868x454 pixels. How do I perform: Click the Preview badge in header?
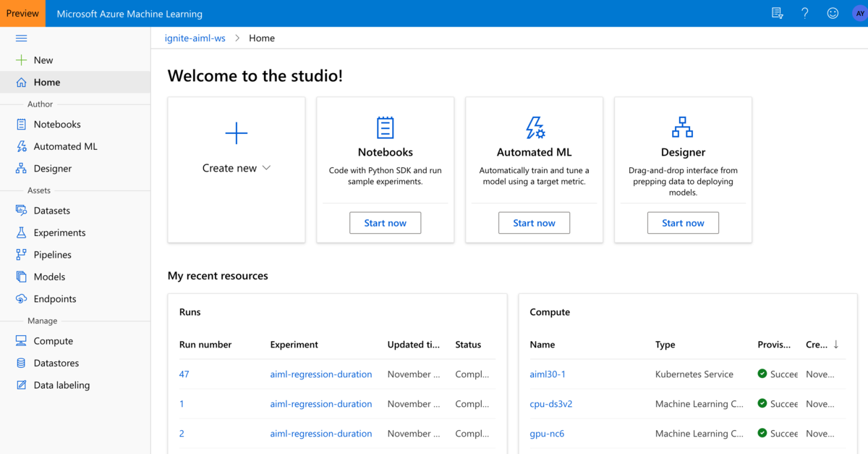[x=22, y=13]
